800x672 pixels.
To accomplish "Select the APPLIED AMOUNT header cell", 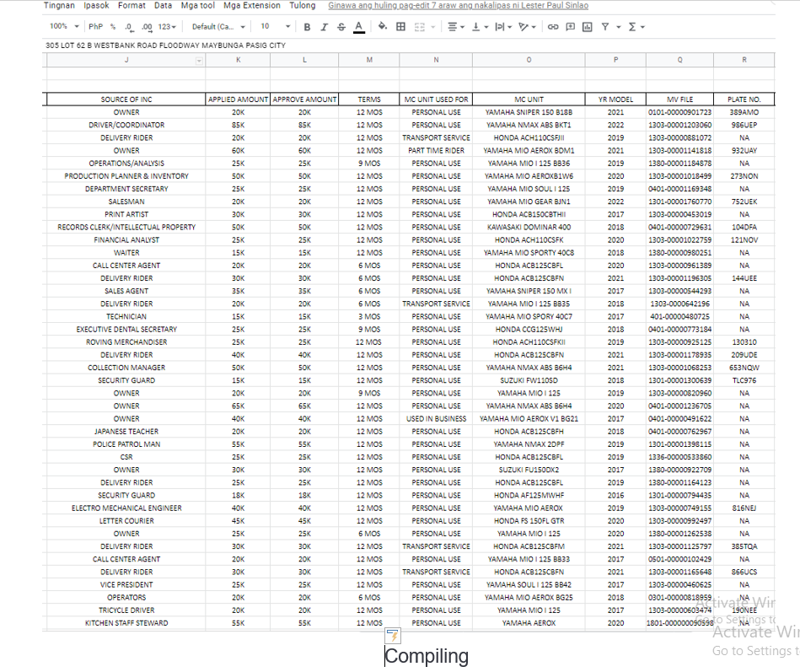I will tap(238, 99).
